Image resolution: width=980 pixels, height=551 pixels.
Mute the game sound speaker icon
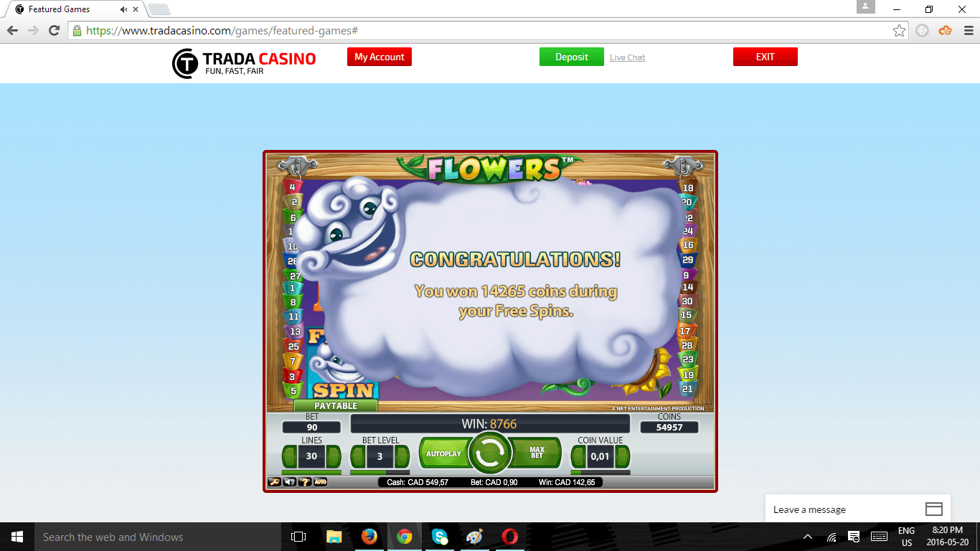point(289,482)
